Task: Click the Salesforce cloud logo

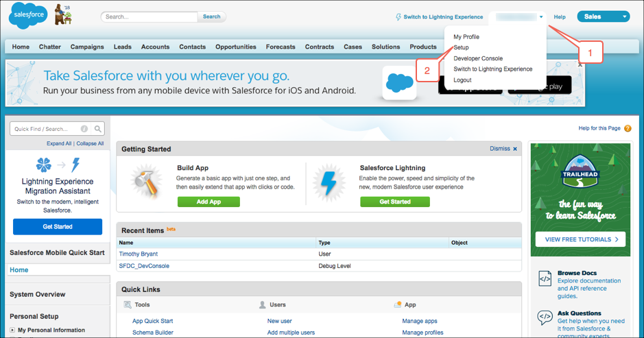Action: [28, 15]
